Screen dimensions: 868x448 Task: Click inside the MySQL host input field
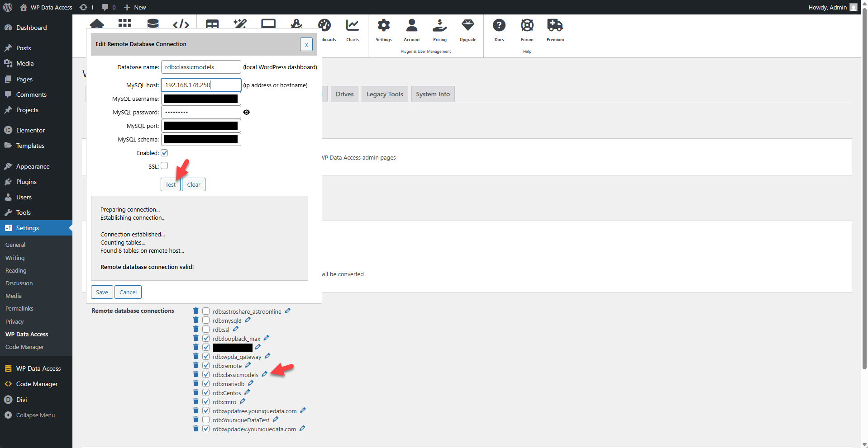[200, 85]
